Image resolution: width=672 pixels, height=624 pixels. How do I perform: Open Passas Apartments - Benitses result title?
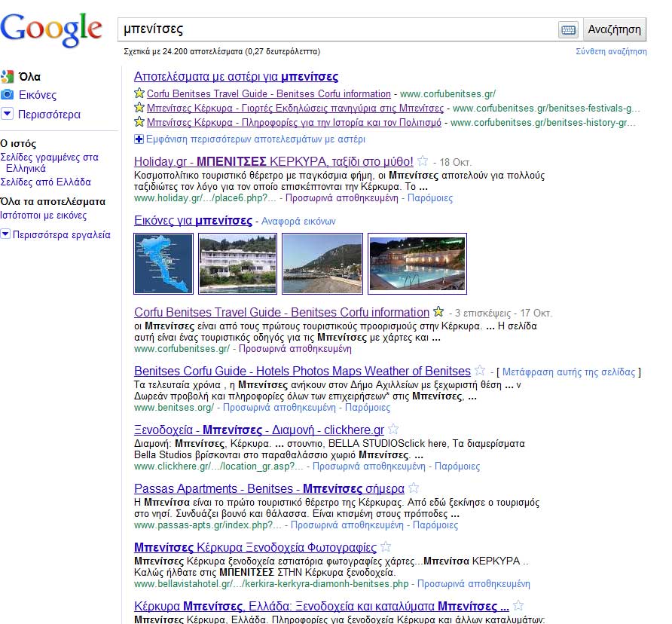pos(269,488)
